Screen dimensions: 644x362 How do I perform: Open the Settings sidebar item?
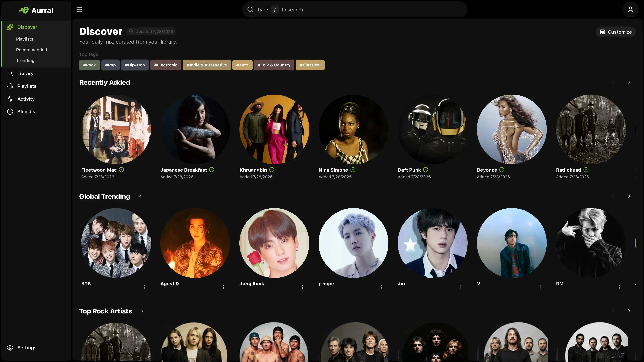36,348
